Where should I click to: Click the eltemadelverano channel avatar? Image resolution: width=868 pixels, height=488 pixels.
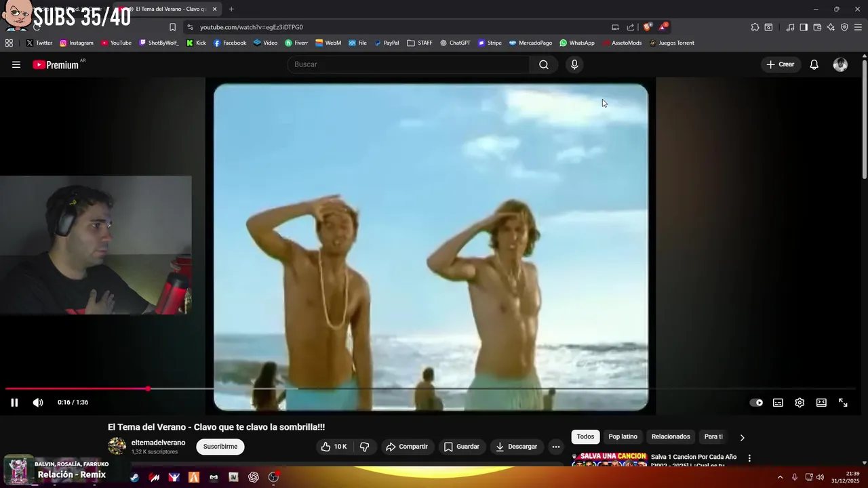pos(117,446)
